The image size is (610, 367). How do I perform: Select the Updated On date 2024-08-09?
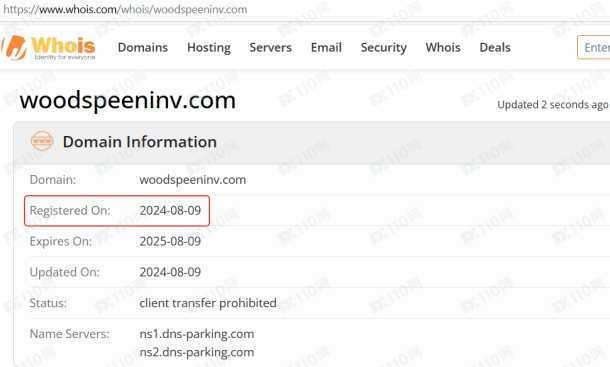point(170,272)
